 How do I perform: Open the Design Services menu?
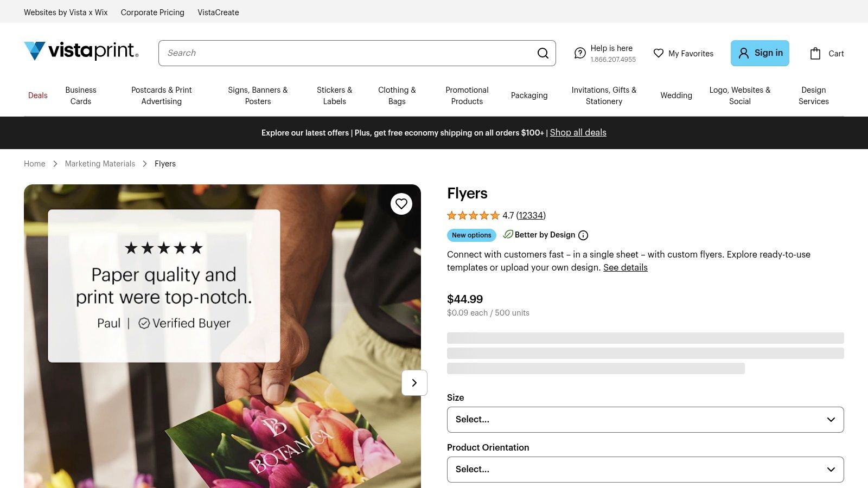pyautogui.click(x=814, y=95)
